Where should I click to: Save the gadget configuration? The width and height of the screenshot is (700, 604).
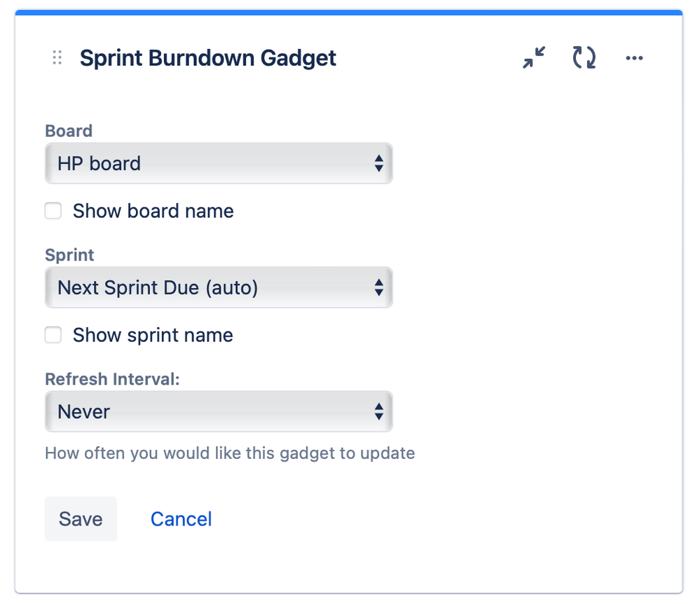tap(81, 519)
